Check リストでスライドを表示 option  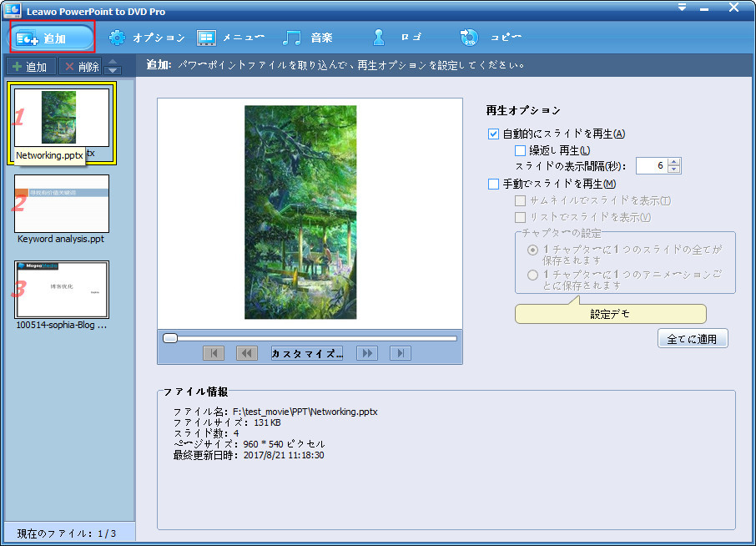pyautogui.click(x=520, y=217)
